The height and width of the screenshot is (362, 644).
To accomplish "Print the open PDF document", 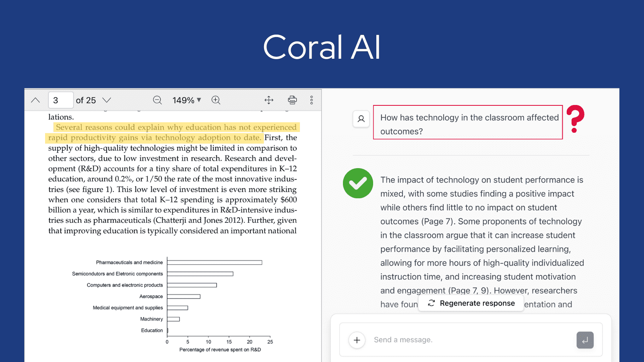I will pos(292,100).
